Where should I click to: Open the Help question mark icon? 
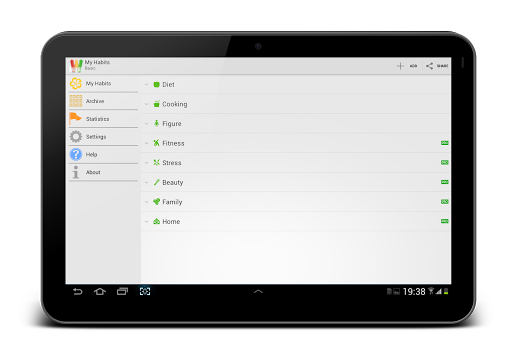tap(76, 154)
